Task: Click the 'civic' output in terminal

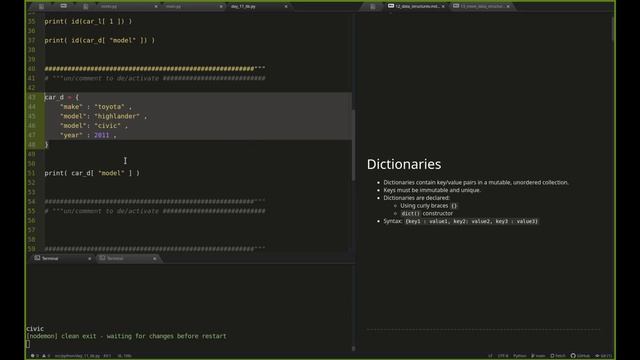Action: click(35, 329)
